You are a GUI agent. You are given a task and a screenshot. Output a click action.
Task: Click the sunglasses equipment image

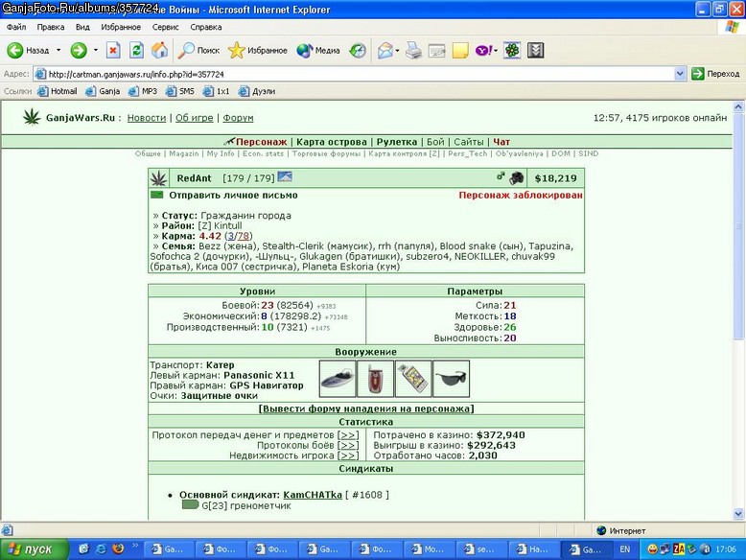452,379
